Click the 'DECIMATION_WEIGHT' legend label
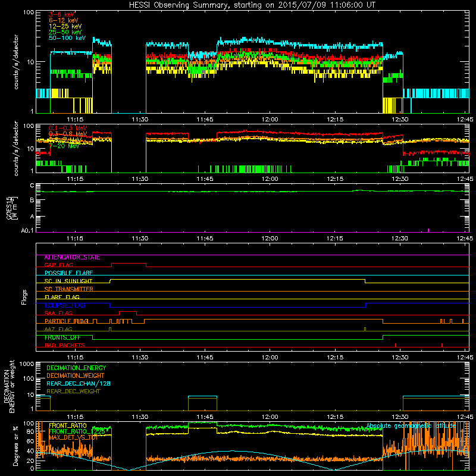 click(x=76, y=376)
